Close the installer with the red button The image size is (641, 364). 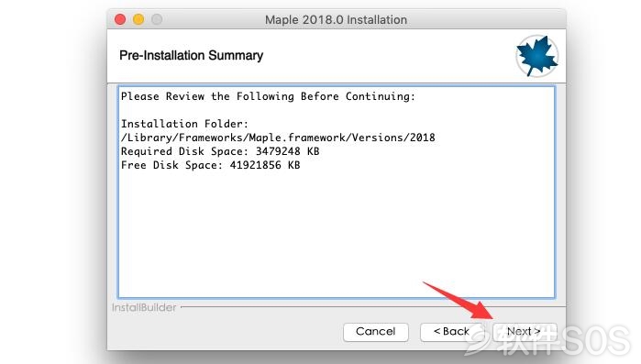click(120, 19)
